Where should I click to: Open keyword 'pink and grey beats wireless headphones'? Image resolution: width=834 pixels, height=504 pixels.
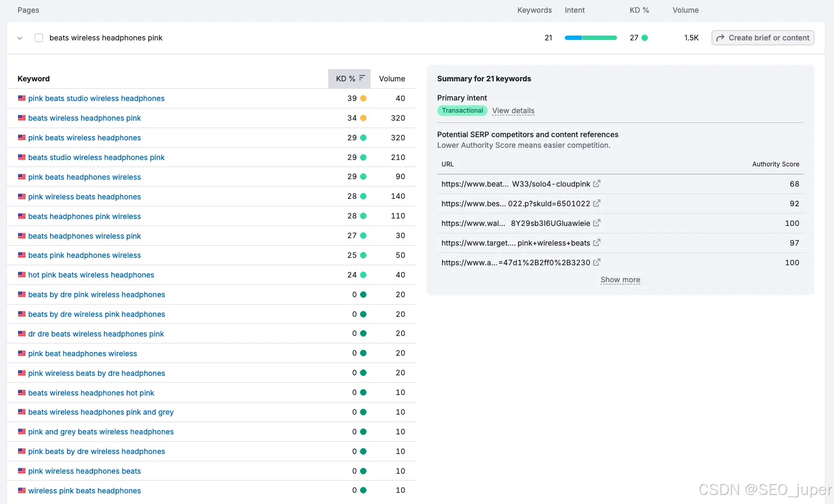pos(101,432)
